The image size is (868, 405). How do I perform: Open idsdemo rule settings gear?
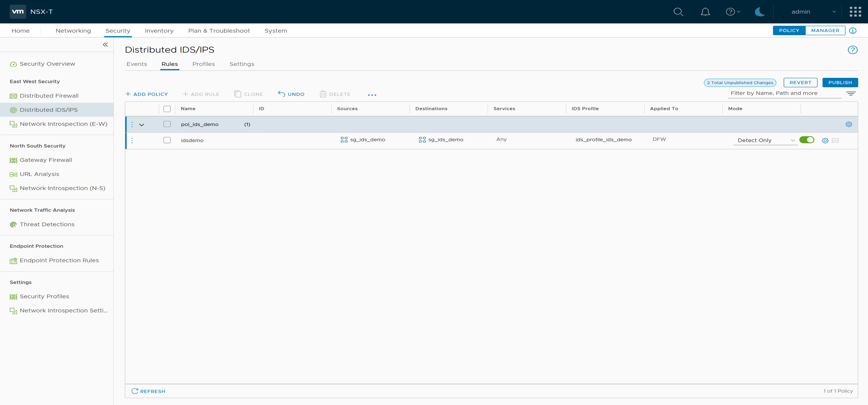point(825,141)
